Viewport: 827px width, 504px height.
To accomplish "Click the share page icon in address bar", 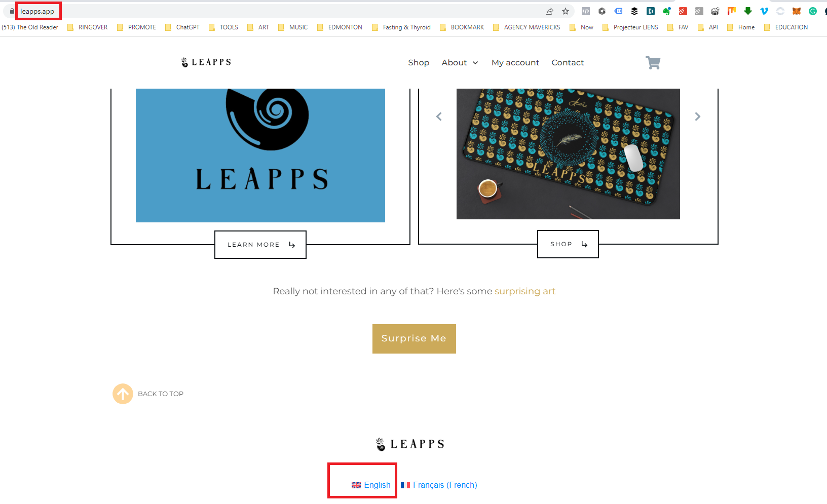I will point(549,11).
